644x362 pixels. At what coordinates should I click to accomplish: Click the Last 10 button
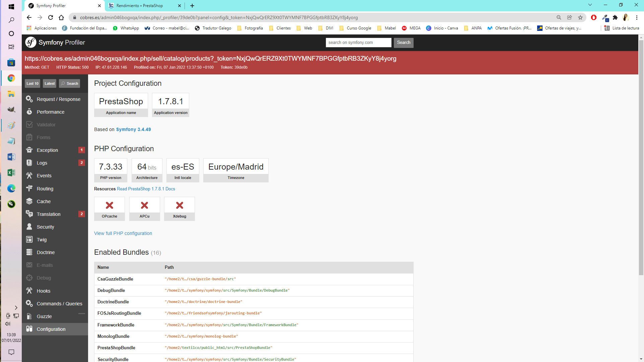pos(32,83)
